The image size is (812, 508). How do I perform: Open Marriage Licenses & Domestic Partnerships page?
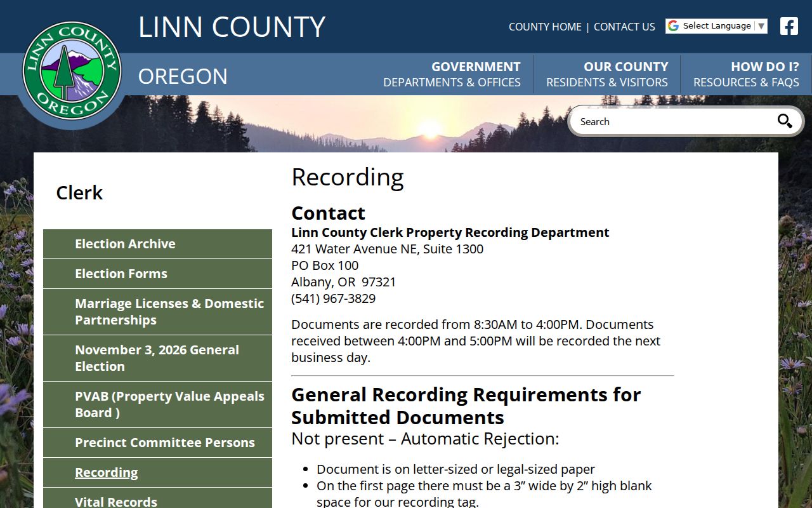(157, 312)
